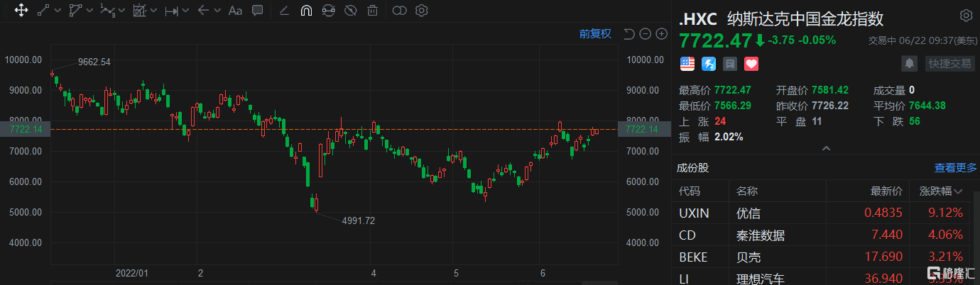Viewport: 980px width, 285px height.
Task: Select the trend line drawing tool
Action: click(43, 11)
